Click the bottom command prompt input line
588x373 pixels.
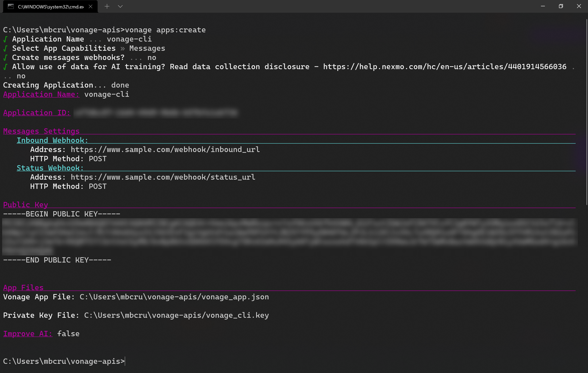[x=64, y=361]
